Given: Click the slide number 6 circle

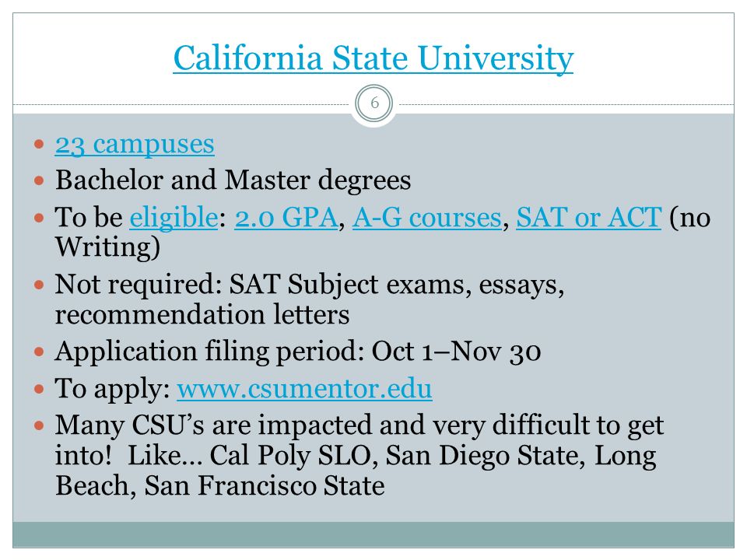Looking at the screenshot, I should 374,103.
